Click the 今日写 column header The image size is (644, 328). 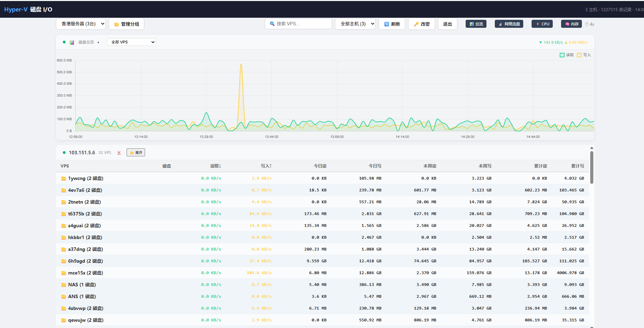tap(375, 166)
